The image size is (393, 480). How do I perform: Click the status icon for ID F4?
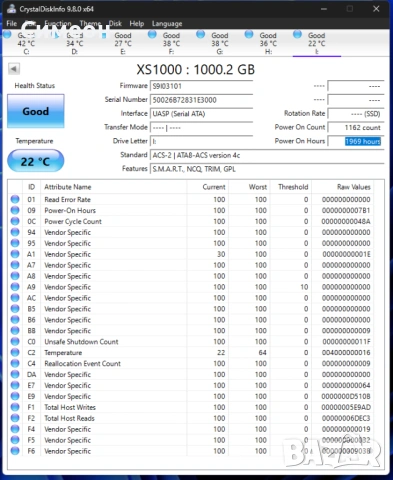15,429
